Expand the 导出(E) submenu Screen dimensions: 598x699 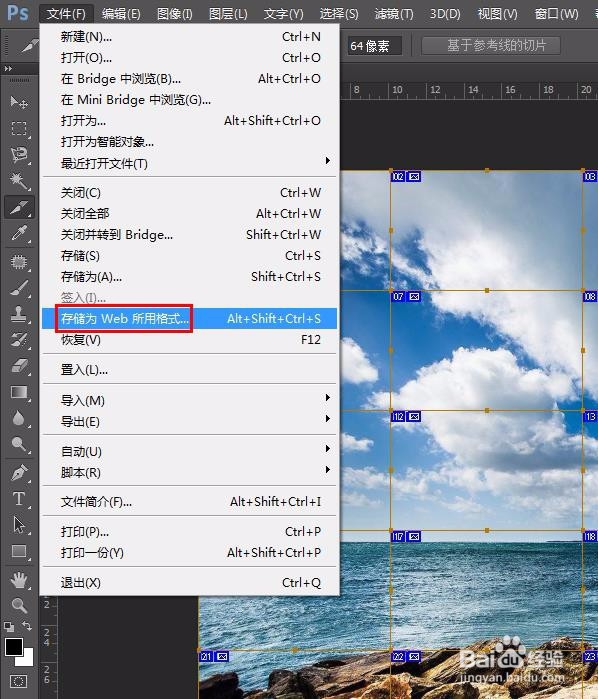[190, 421]
